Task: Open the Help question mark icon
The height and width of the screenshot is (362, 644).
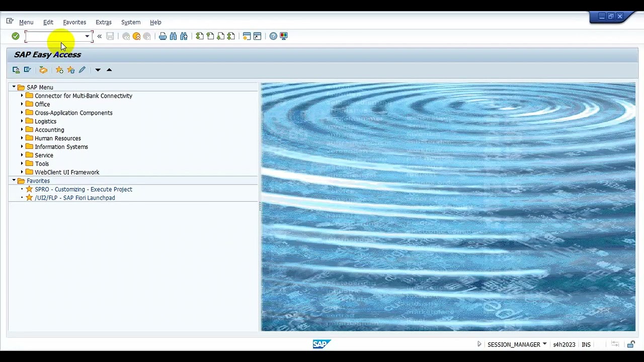Action: pos(273,36)
